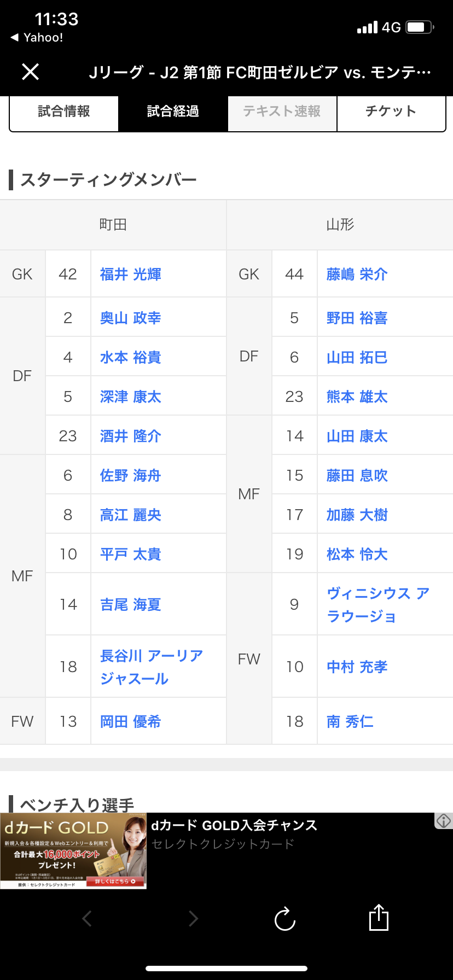Tap the browser back arrow
This screenshot has width=453, height=980.
87,918
